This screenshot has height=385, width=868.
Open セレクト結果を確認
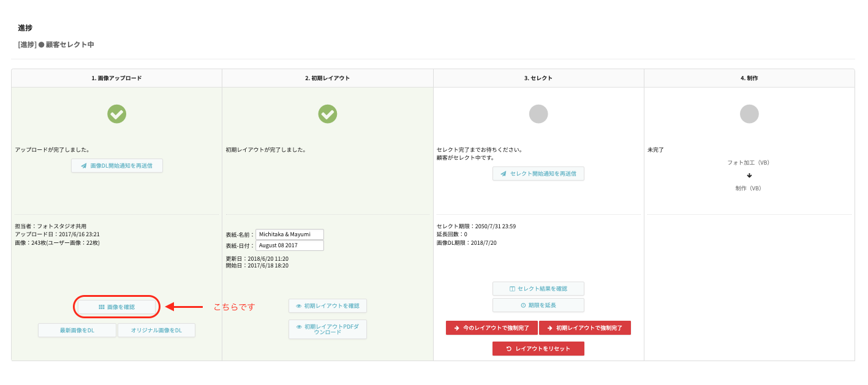(x=538, y=289)
